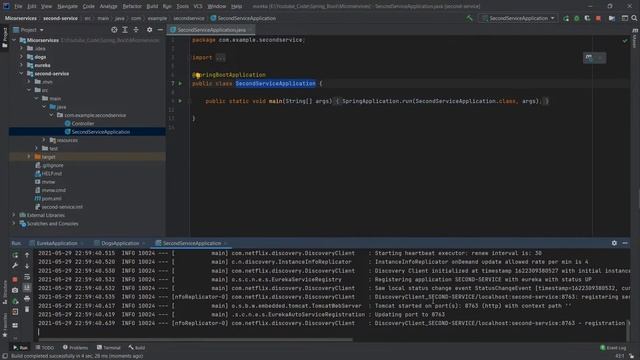
Task: Expand Scratches and Consoles node
Action: 14,224
